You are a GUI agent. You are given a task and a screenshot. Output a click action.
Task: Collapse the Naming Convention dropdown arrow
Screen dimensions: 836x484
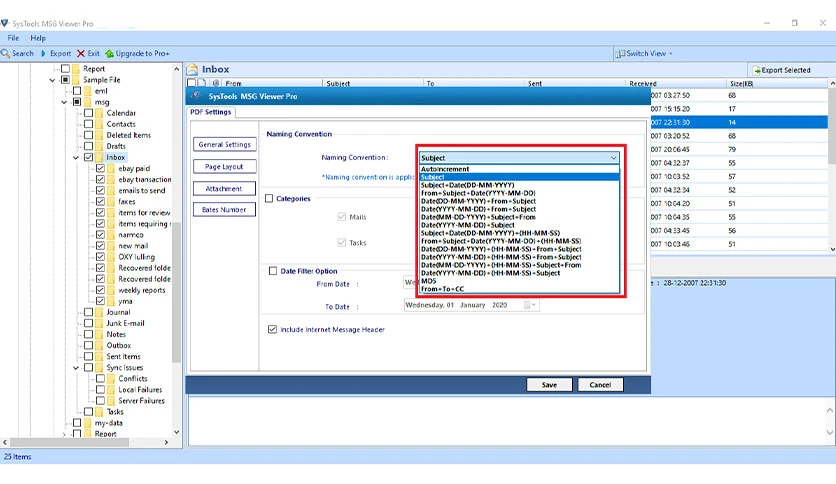click(614, 158)
